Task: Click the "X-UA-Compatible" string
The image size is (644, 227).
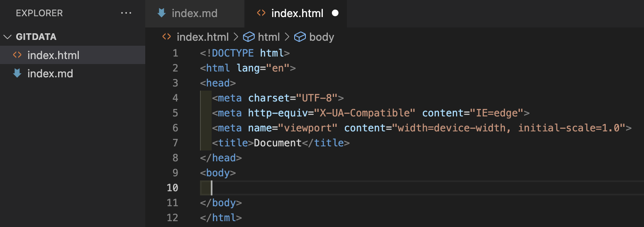Action: click(365, 113)
